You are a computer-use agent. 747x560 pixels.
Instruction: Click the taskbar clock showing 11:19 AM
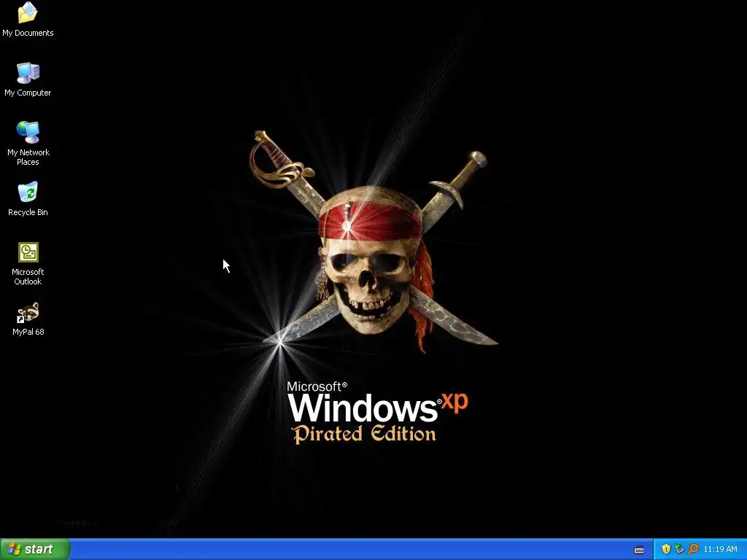720,549
